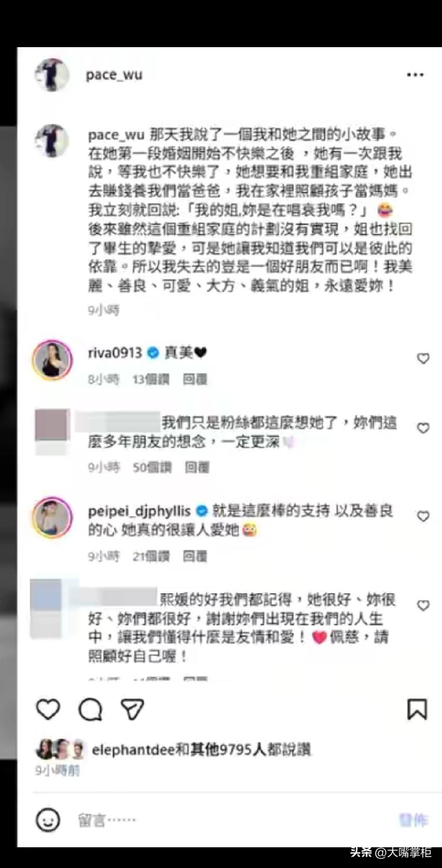The width and height of the screenshot is (442, 868).
Task: Reply to riva0913's comment
Action: [195, 379]
